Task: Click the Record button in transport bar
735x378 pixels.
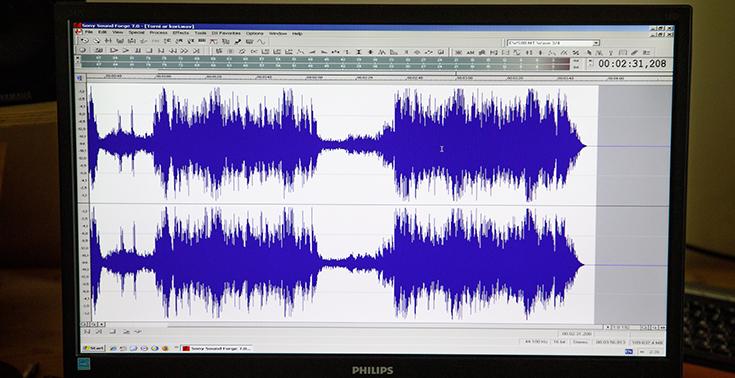Action: click(x=82, y=50)
